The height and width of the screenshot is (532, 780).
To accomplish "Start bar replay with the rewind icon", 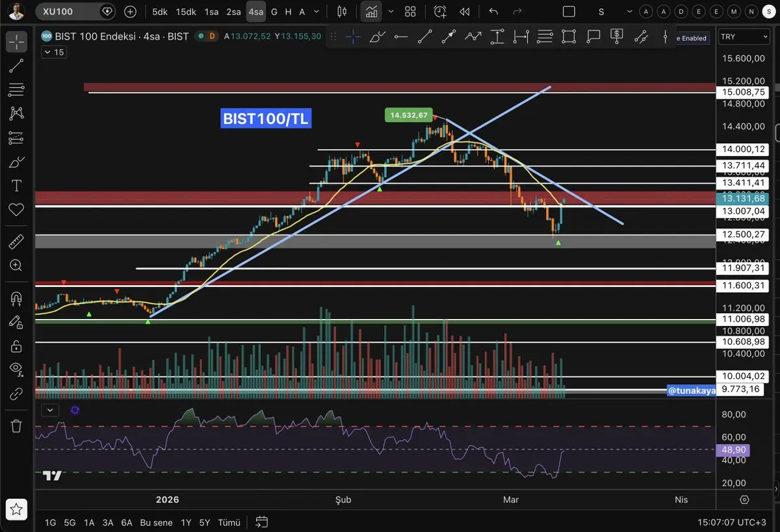I will [x=464, y=12].
